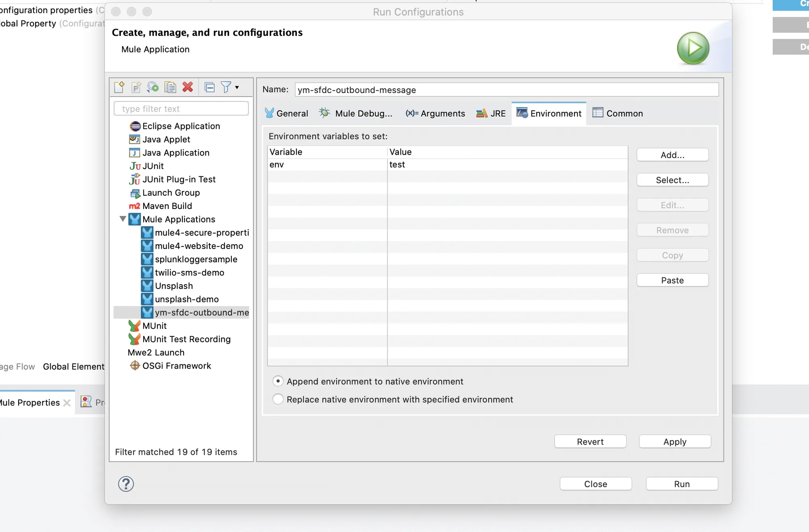
Task: Click the configuration Name field
Action: 507,90
